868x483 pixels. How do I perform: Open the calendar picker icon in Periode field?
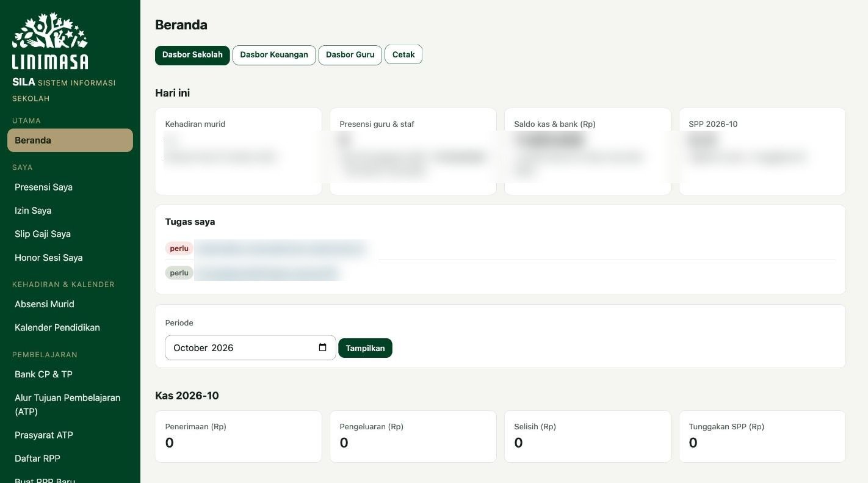pos(323,347)
